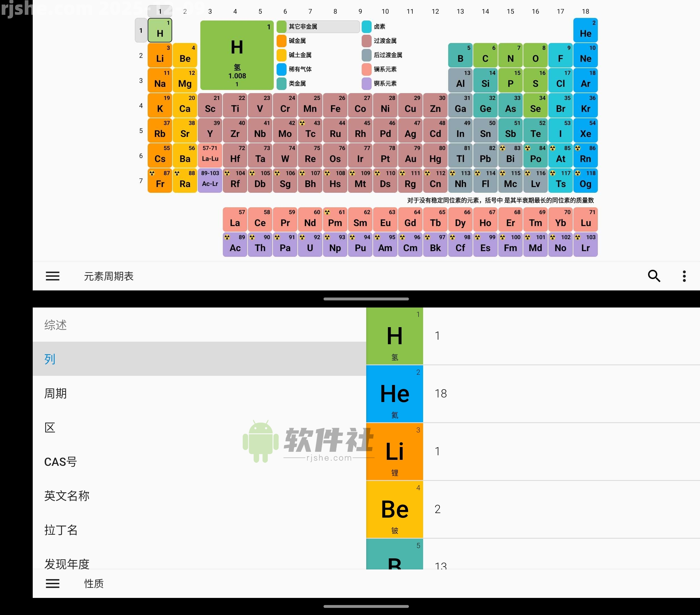This screenshot has width=700, height=615.
Task: Select the CAS号 property row
Action: coord(61,462)
